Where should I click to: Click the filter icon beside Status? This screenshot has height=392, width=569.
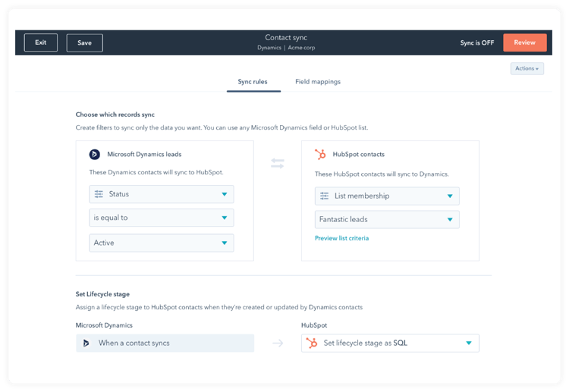point(99,194)
